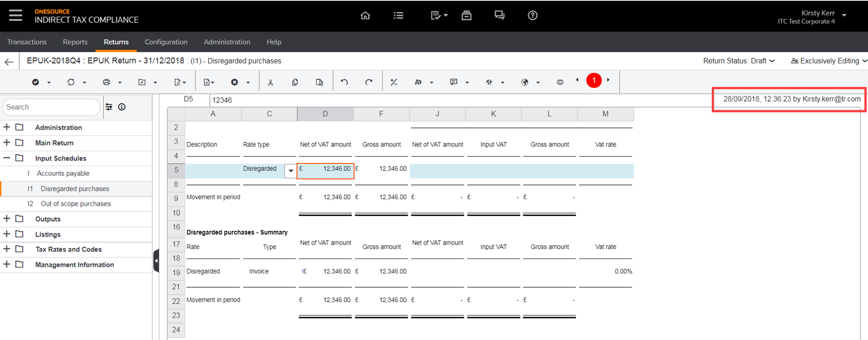Click the text format toolbar icon
Viewport: 868px width, 340px height.
coord(418,82)
